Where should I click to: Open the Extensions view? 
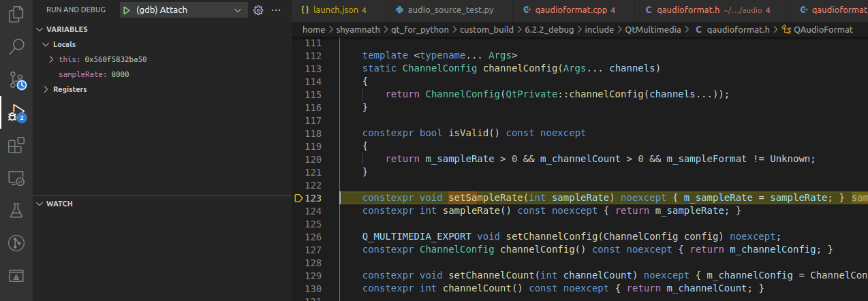coord(16,146)
